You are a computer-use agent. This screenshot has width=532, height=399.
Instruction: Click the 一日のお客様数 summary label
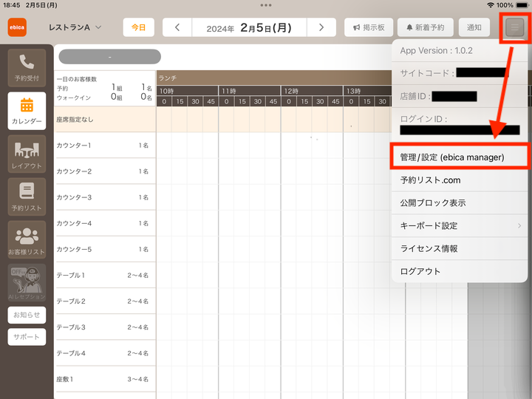[x=77, y=79]
